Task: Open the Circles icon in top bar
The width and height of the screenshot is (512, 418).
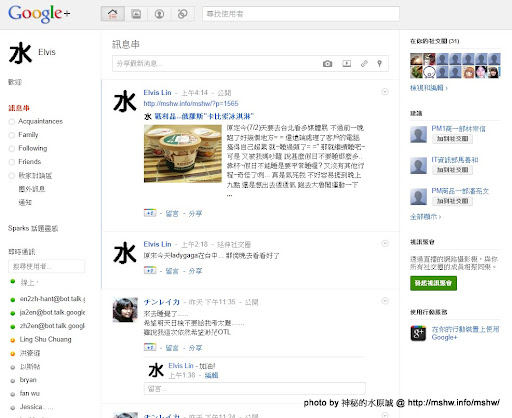Action: pyautogui.click(x=182, y=14)
